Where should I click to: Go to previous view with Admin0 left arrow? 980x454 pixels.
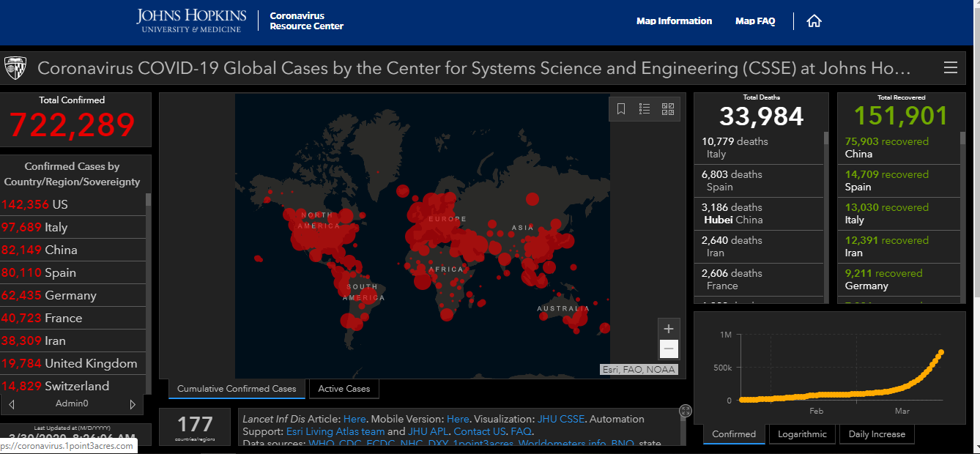(12, 404)
